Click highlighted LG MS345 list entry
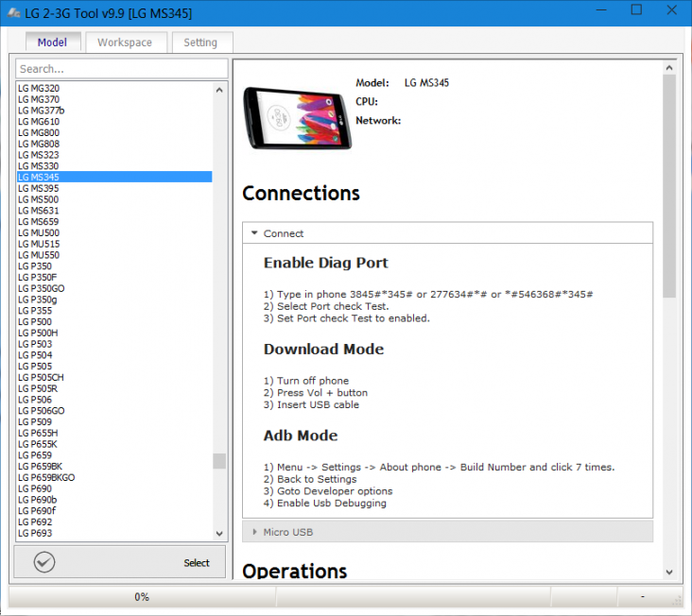This screenshot has height=616, width=692. 114,177
